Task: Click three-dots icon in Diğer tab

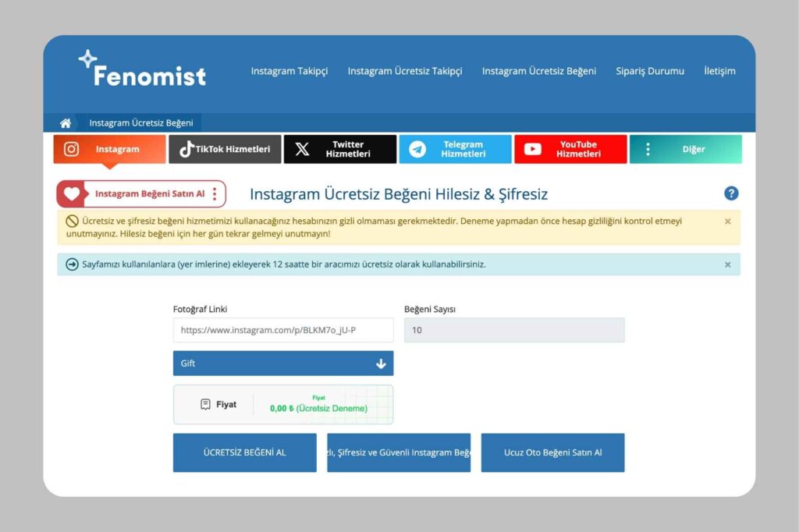Action: pos(648,149)
